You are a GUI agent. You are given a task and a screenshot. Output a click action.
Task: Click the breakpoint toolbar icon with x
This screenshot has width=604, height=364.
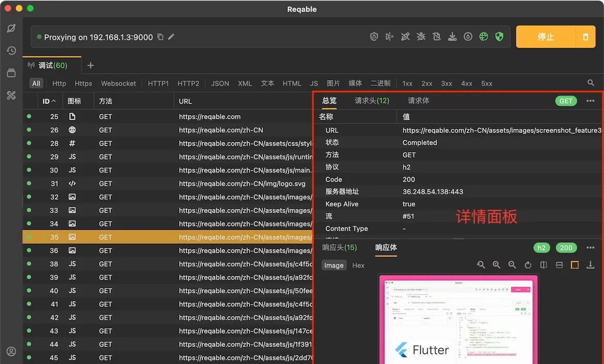[389, 36]
